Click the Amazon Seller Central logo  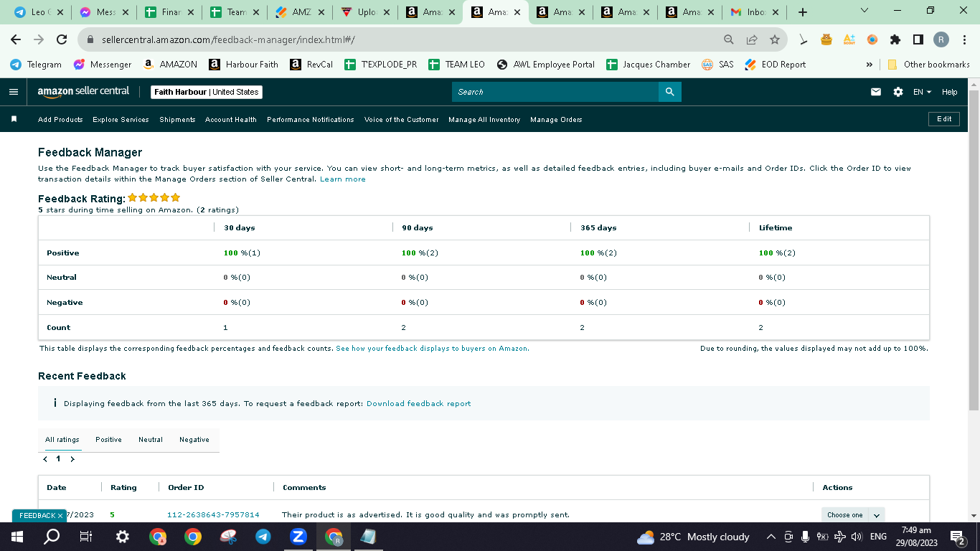coord(83,92)
